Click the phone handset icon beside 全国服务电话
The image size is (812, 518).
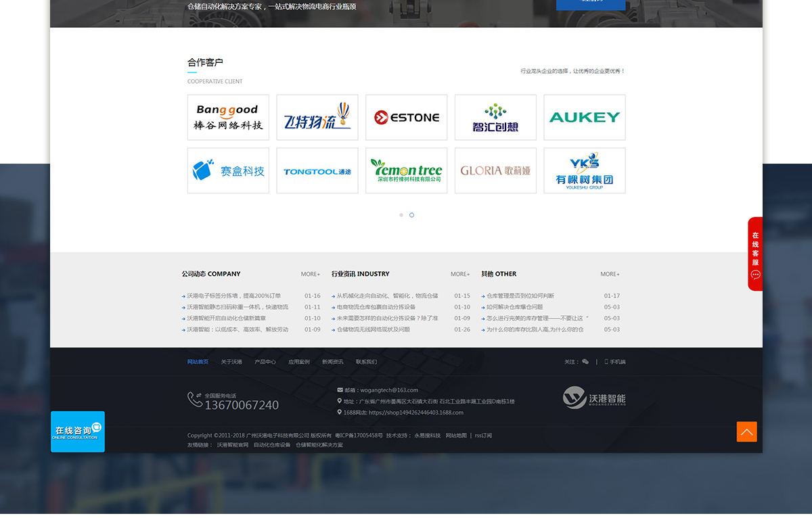point(195,400)
